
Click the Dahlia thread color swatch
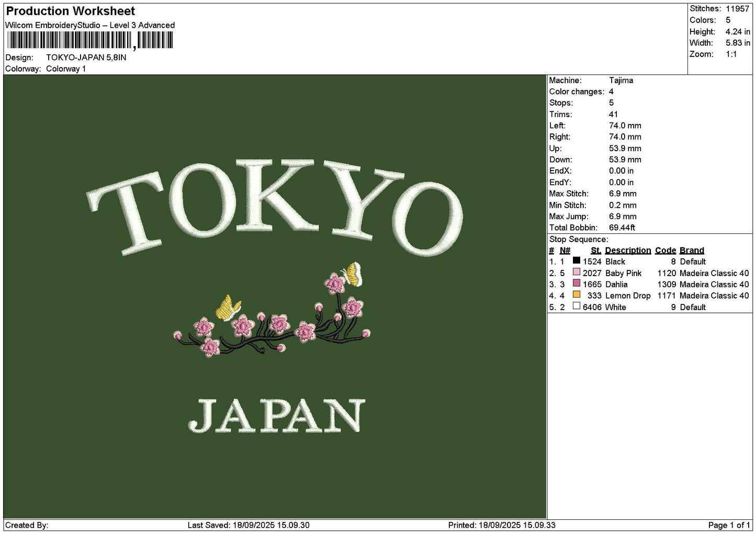577,283
